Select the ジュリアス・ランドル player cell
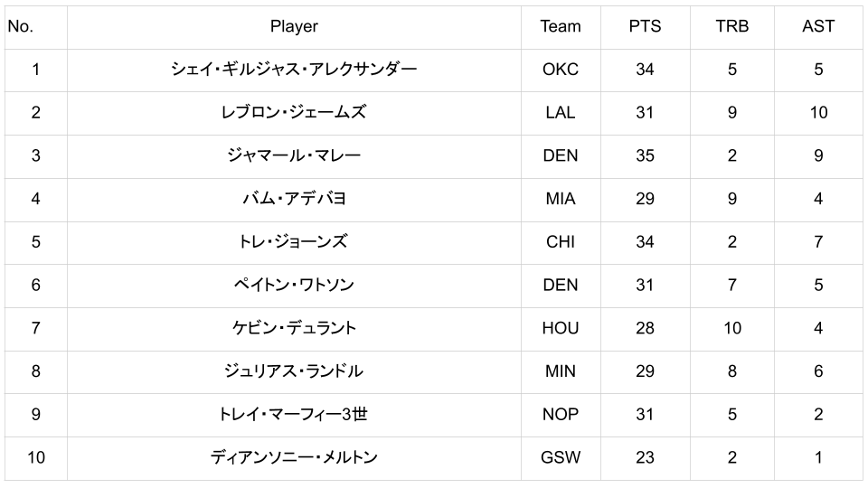Image resolution: width=868 pixels, height=488 pixels. (x=294, y=371)
